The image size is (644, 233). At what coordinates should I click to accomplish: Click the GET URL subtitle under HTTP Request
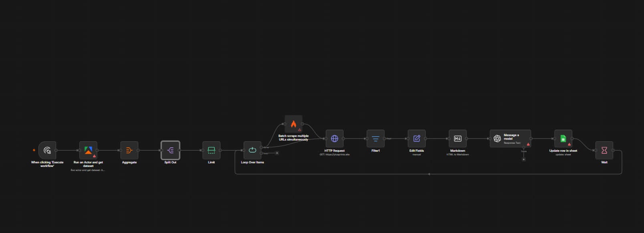pyautogui.click(x=335, y=154)
